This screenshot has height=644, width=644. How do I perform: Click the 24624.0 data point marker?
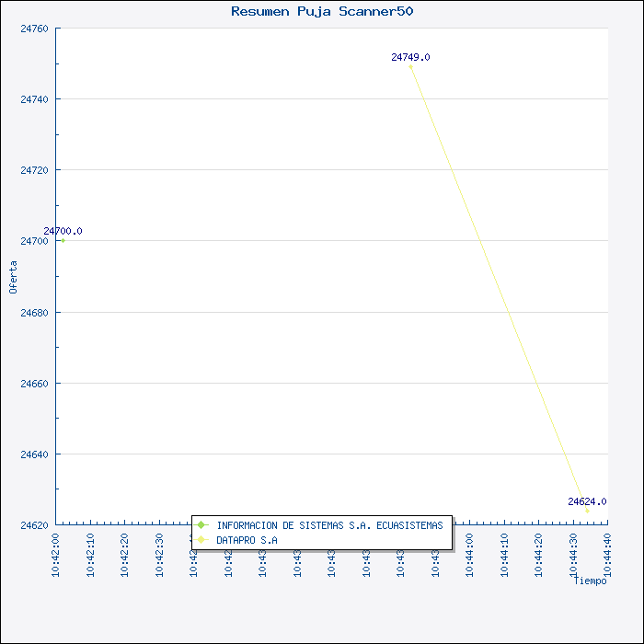coord(587,511)
